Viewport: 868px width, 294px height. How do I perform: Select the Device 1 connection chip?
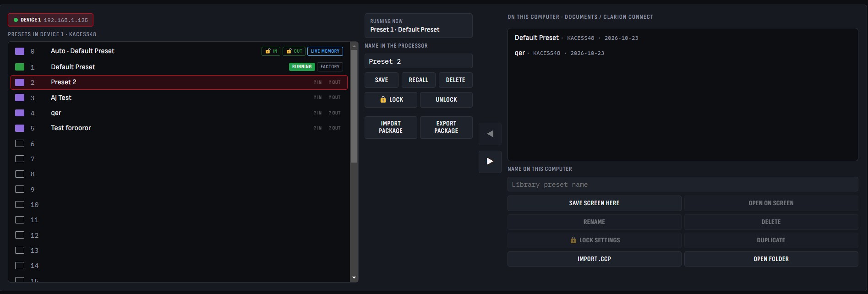(50, 20)
